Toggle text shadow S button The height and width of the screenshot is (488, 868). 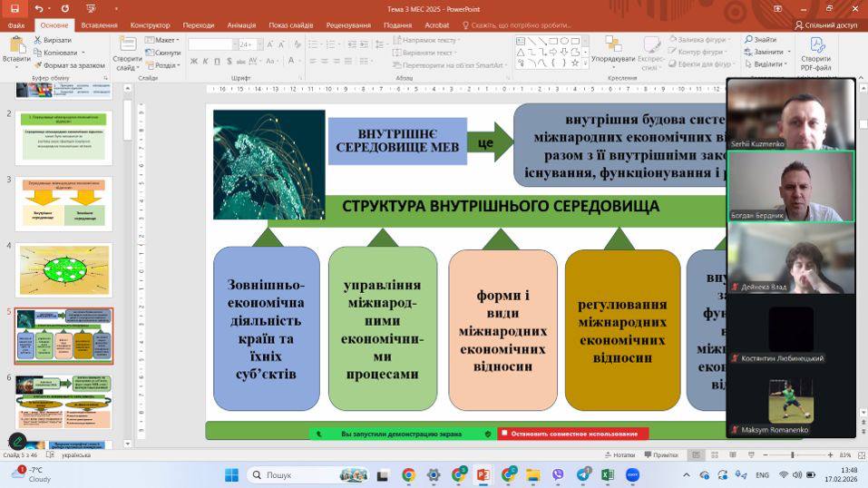point(229,61)
